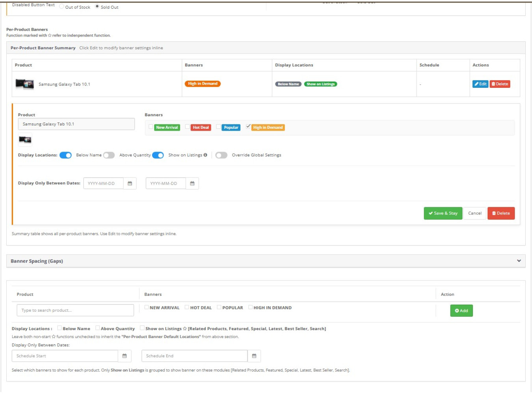Select the Out of Stock radio option
The height and width of the screenshot is (394, 532).
tap(61, 7)
